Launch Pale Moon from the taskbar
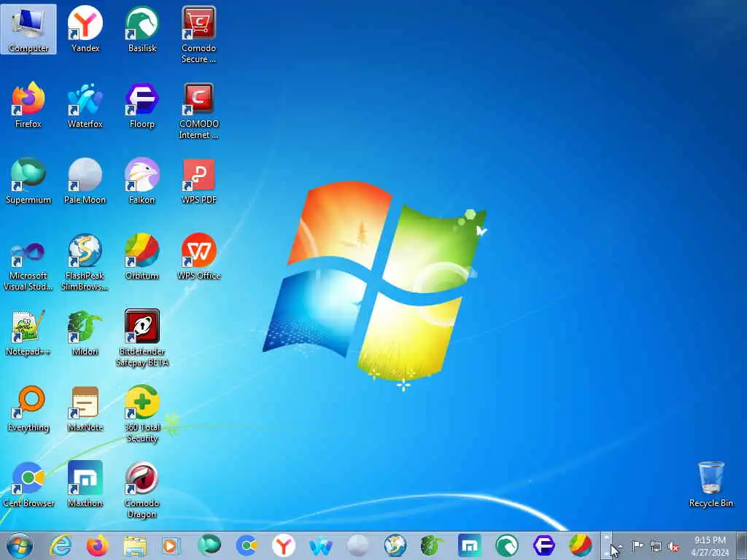The width and height of the screenshot is (747, 560). click(357, 545)
